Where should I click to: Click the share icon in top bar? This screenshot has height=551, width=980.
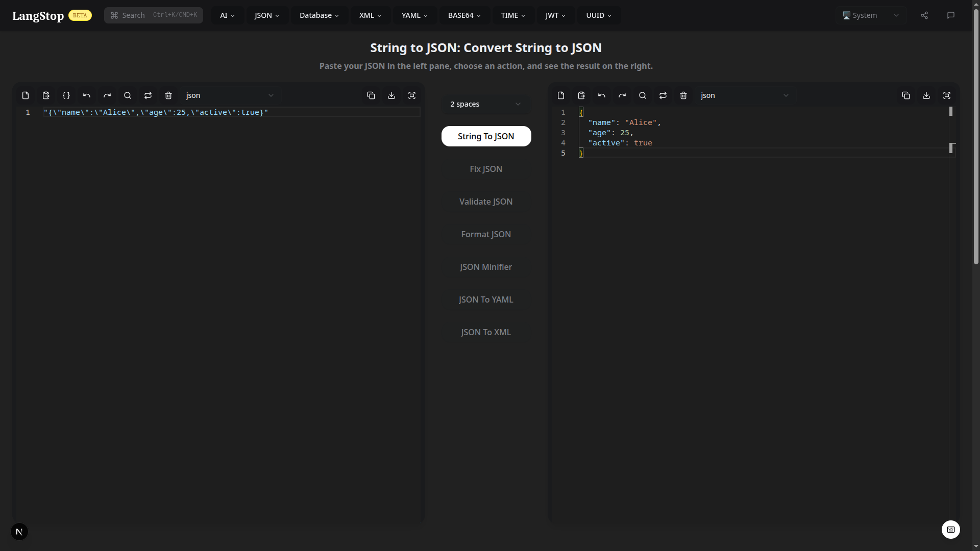click(x=924, y=15)
